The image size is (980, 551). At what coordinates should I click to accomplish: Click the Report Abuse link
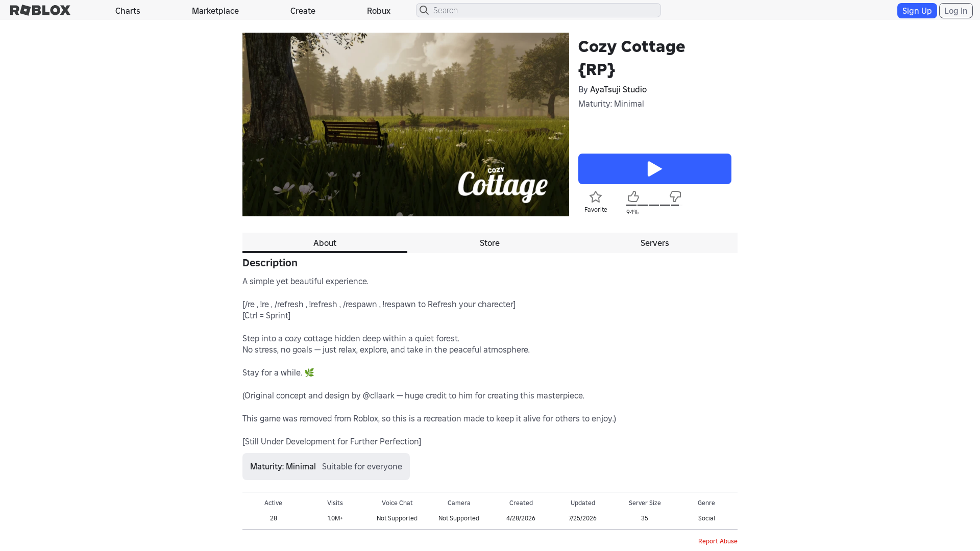[718, 541]
